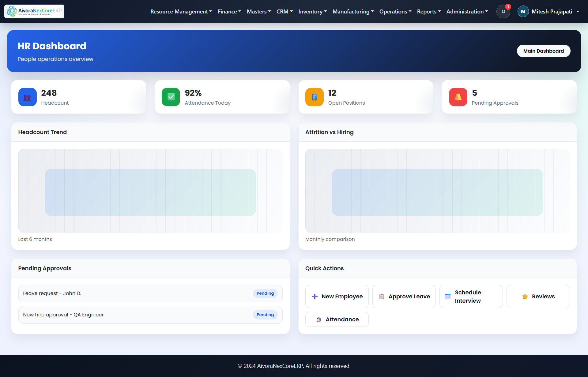
Task: Click the calendar icon on Schedule Interview
Action: point(448,296)
